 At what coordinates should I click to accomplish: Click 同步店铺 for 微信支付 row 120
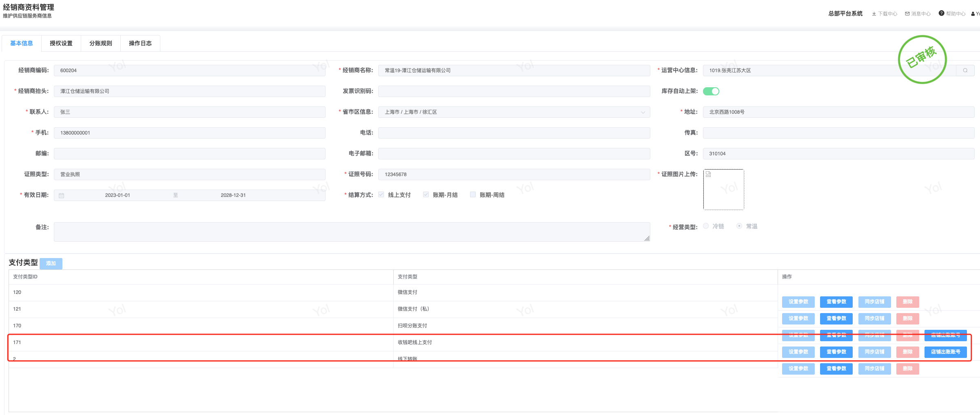(x=875, y=302)
